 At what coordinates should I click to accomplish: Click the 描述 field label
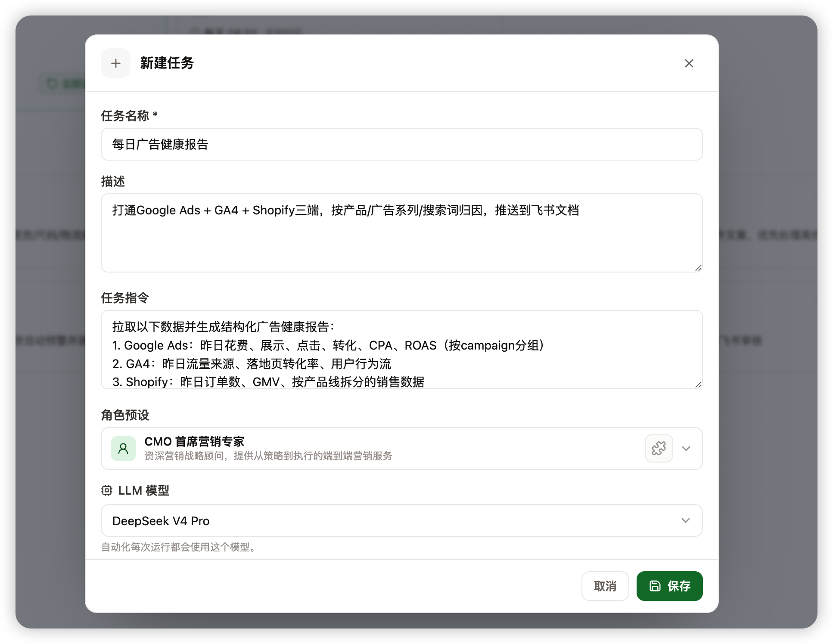click(113, 181)
